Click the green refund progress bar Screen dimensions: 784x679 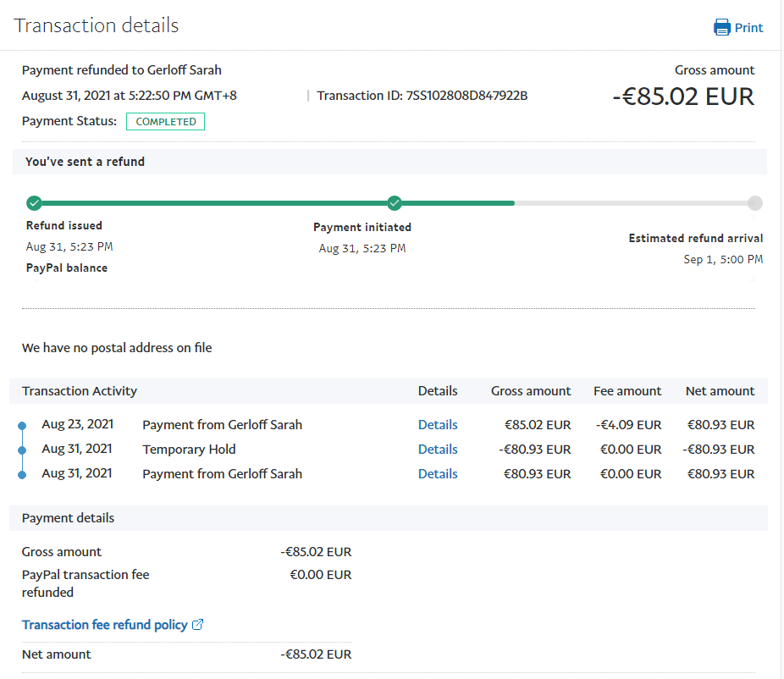(212, 203)
